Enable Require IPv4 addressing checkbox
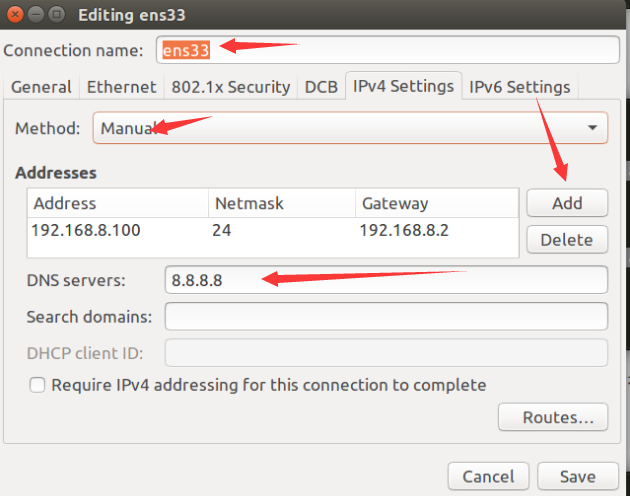This screenshot has height=496, width=630. point(38,385)
